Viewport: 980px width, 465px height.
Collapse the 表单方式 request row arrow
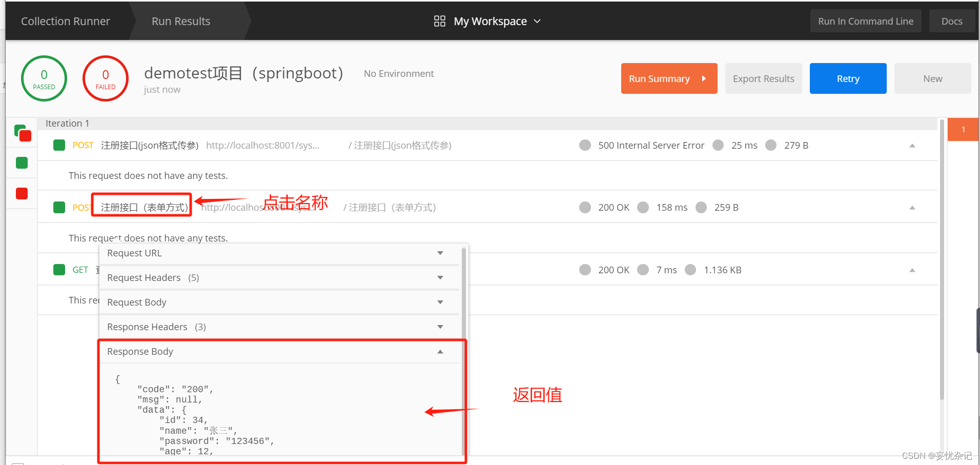(x=912, y=208)
